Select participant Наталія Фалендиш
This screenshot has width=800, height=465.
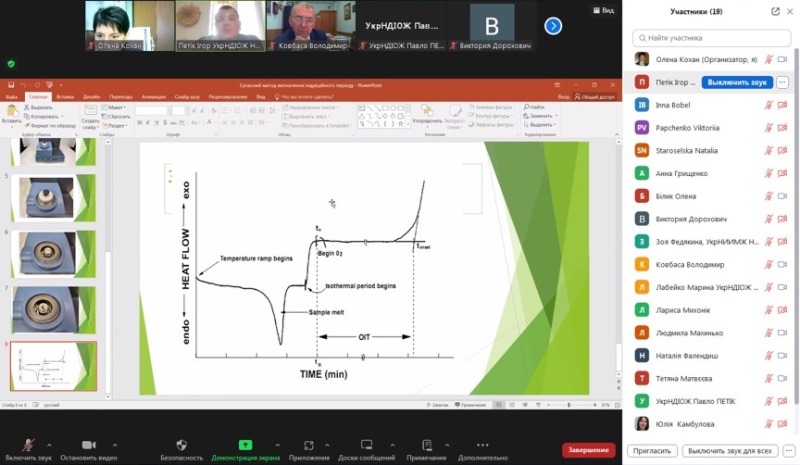pos(708,355)
